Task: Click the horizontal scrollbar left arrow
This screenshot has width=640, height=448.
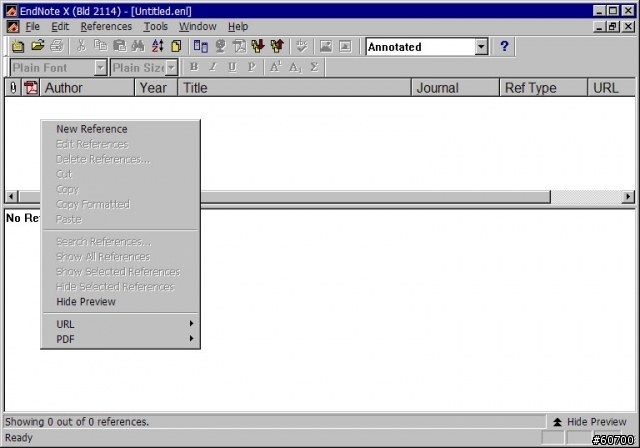Action: [11, 197]
